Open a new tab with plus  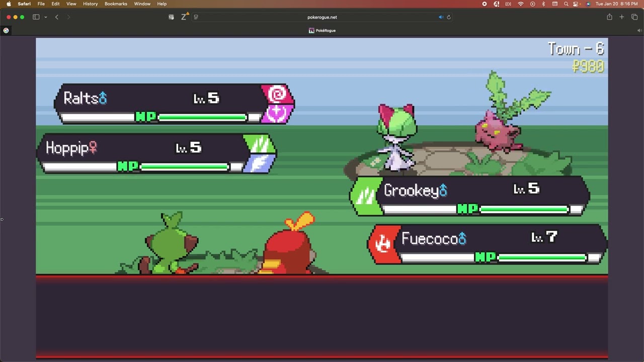(622, 17)
